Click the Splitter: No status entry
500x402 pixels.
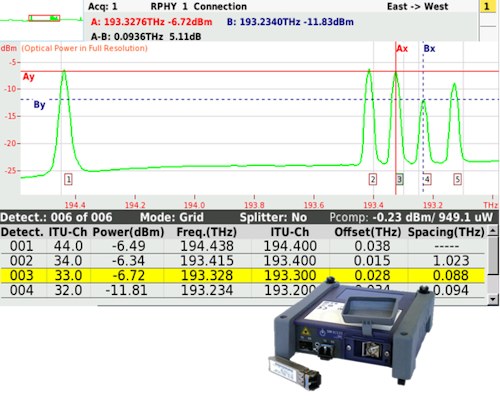273,217
